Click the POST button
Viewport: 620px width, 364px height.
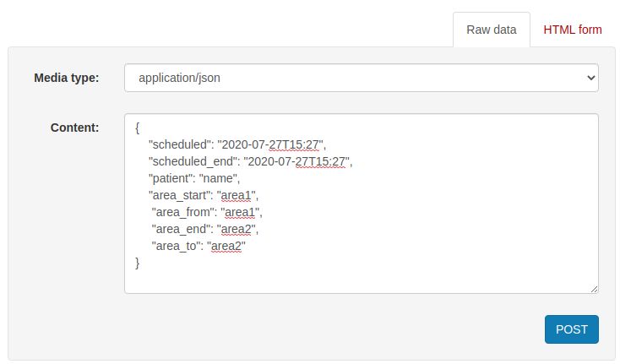571,329
